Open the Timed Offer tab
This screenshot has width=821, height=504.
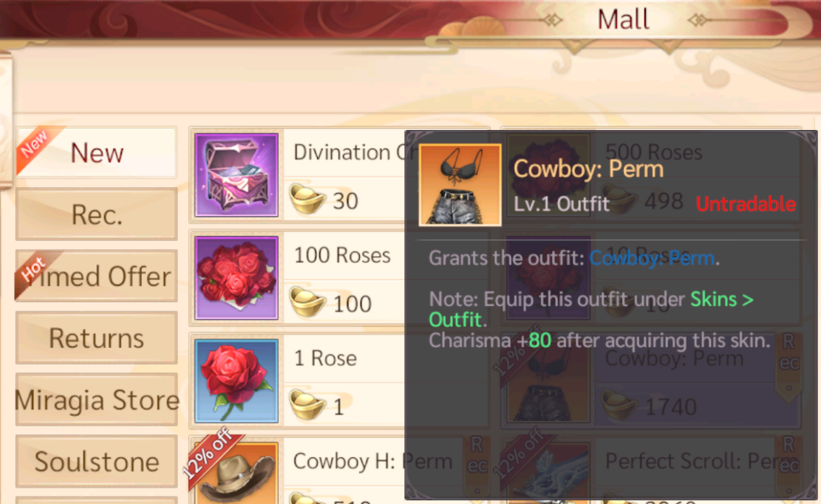[96, 276]
